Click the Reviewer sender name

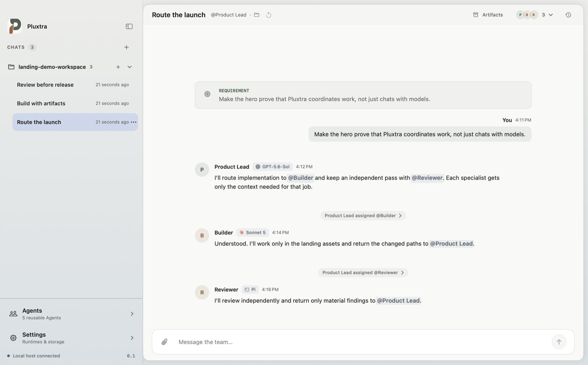click(226, 290)
